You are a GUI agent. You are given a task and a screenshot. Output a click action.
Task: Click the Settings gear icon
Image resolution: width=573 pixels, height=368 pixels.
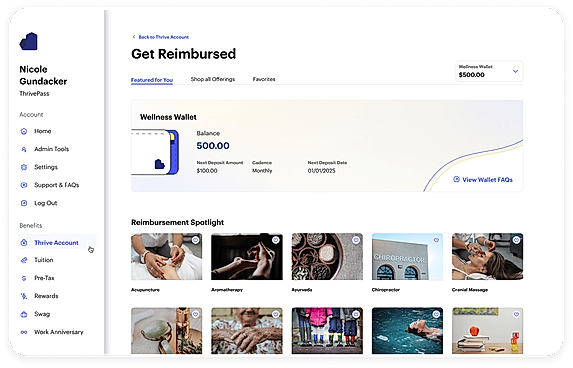[24, 167]
